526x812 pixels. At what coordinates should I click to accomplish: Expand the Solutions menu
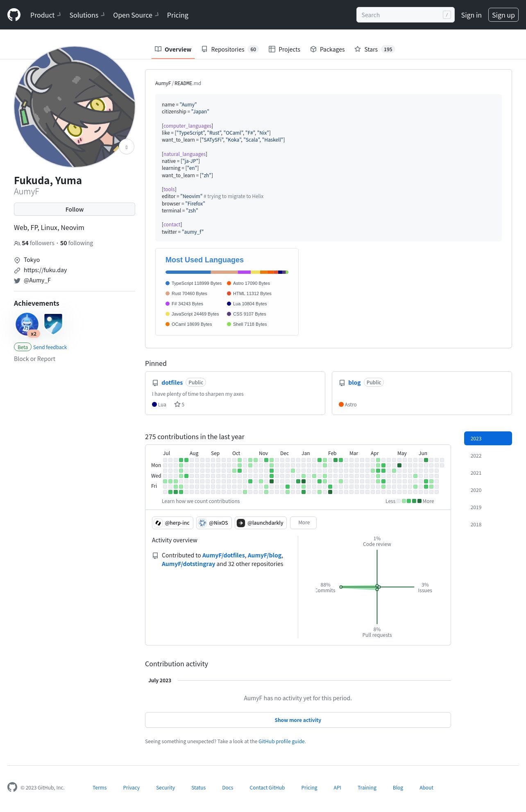[87, 15]
